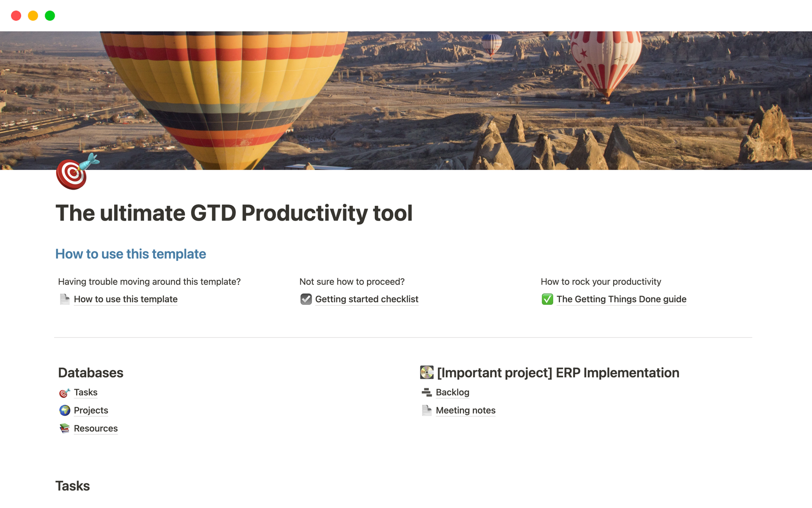
Task: Click the hot air balloon cover image
Action: pos(406,97)
